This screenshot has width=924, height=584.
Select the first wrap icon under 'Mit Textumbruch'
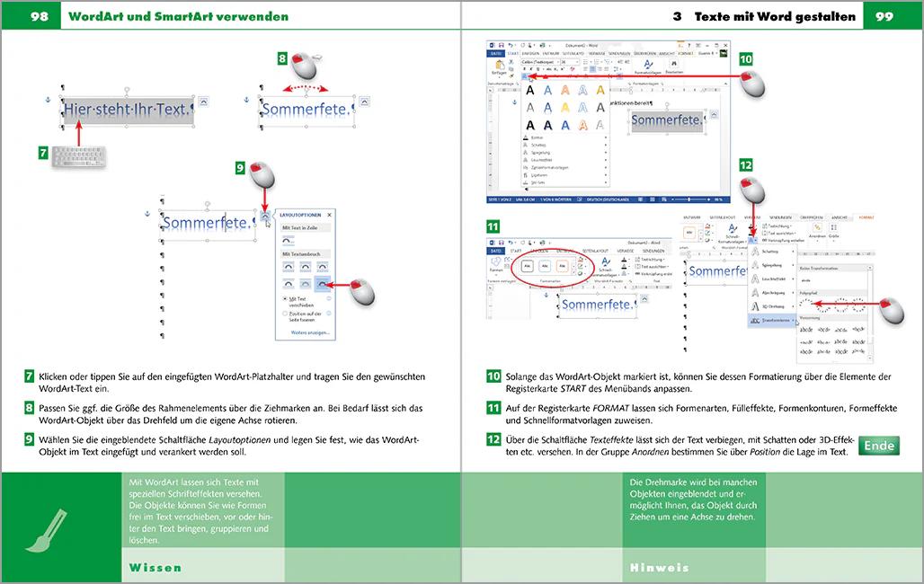pyautogui.click(x=289, y=266)
